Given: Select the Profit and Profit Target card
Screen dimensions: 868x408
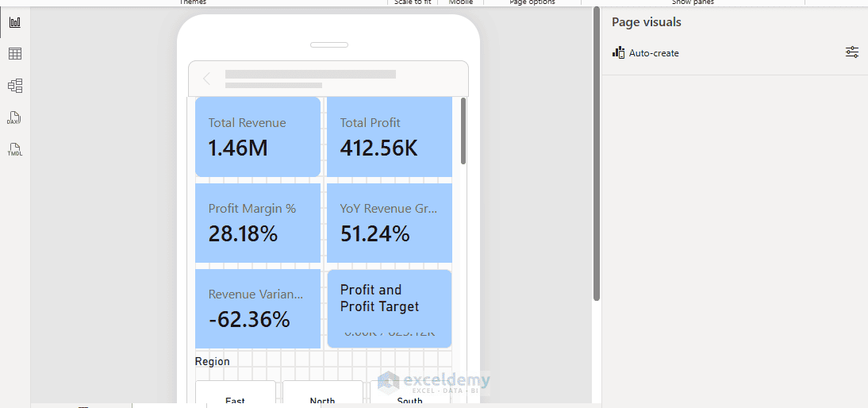Looking at the screenshot, I should pos(389,309).
